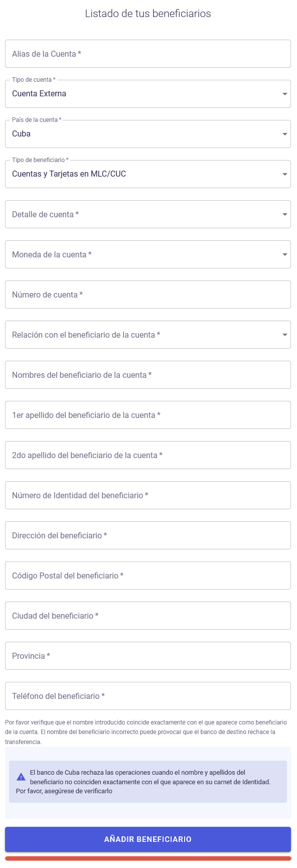This screenshot has height=868, width=297.
Task: Select Relación con el beneficiario dropdown
Action: tap(148, 335)
